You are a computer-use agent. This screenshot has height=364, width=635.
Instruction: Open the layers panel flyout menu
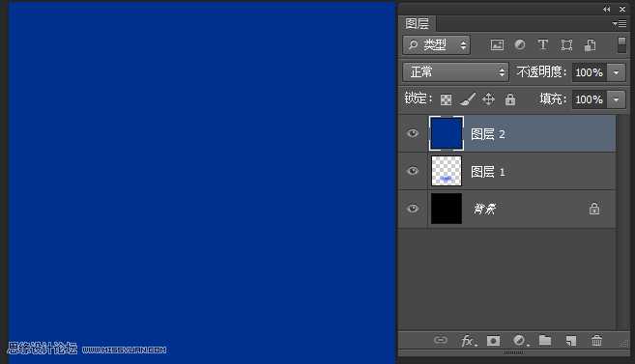[x=620, y=24]
